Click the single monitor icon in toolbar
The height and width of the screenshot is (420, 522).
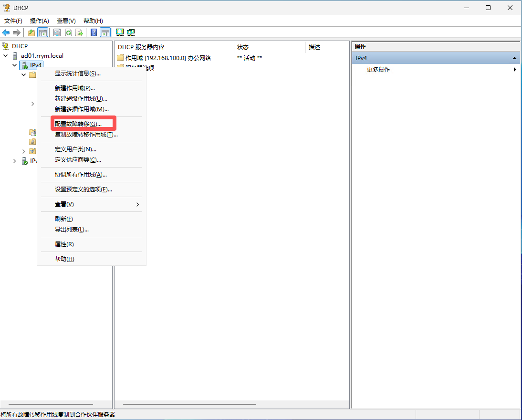[x=119, y=32]
